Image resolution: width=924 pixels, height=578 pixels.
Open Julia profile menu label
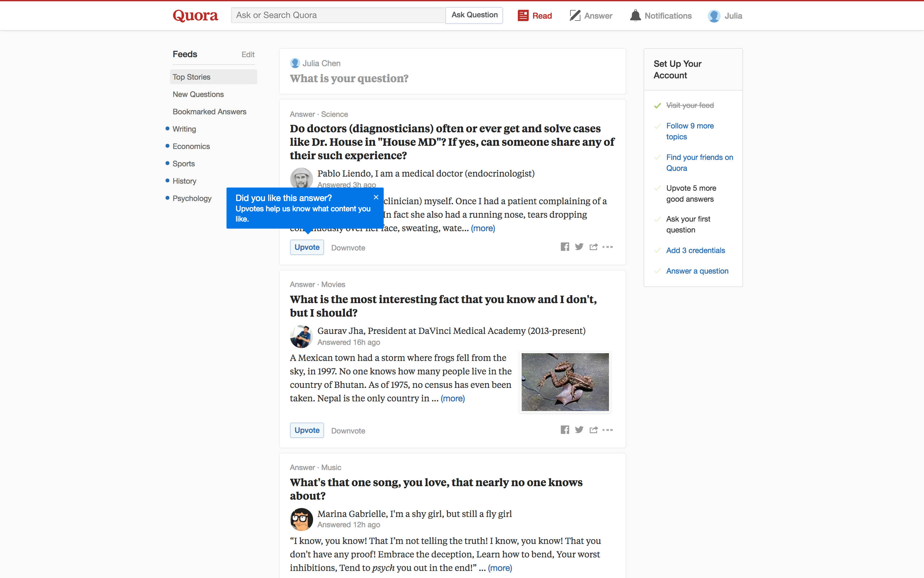click(x=733, y=16)
